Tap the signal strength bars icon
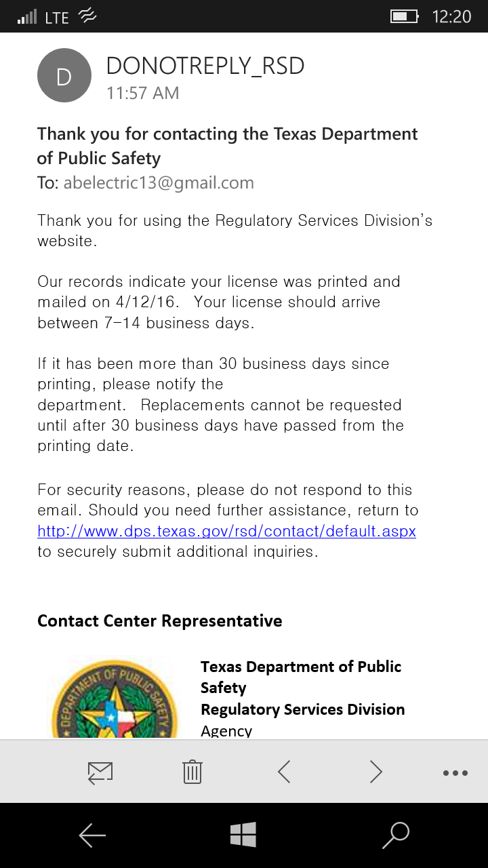 (27, 16)
